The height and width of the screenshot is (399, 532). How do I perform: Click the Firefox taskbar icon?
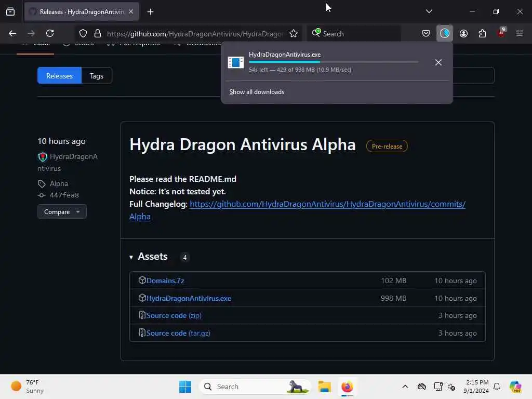tap(347, 387)
